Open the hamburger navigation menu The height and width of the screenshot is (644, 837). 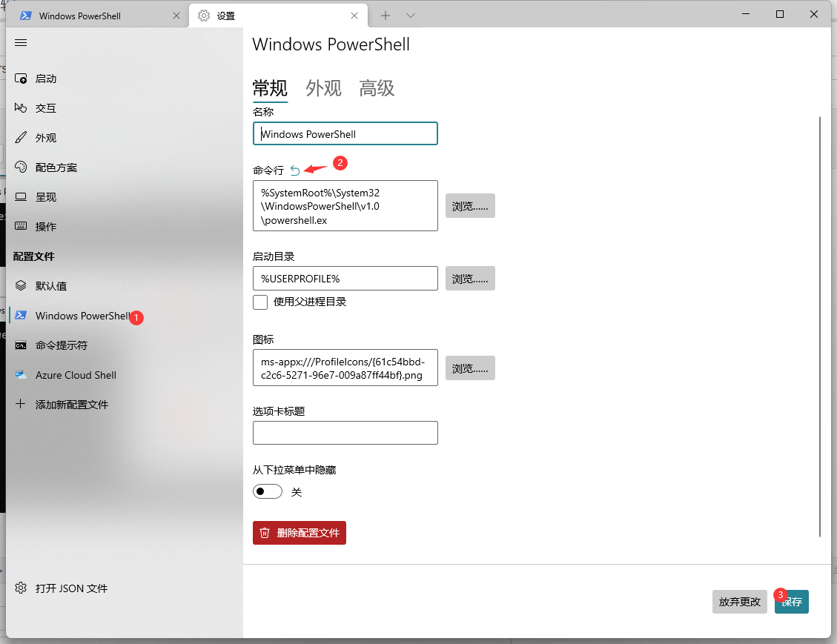[x=21, y=43]
